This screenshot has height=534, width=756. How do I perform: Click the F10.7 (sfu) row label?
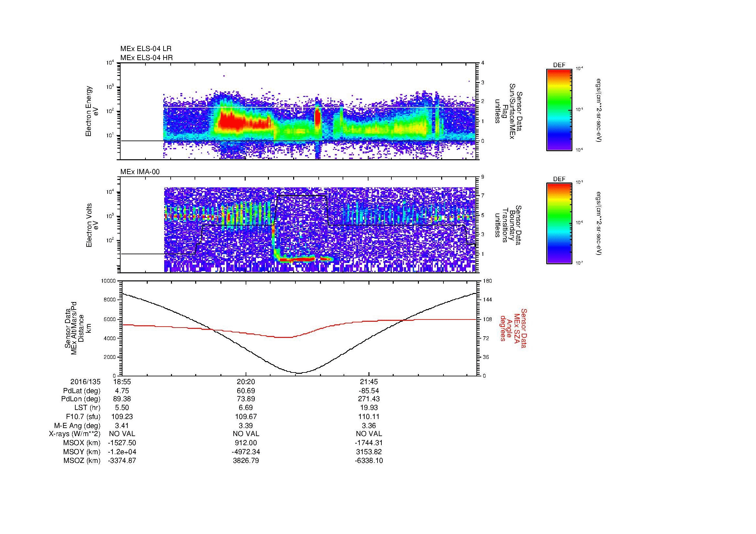click(83, 416)
